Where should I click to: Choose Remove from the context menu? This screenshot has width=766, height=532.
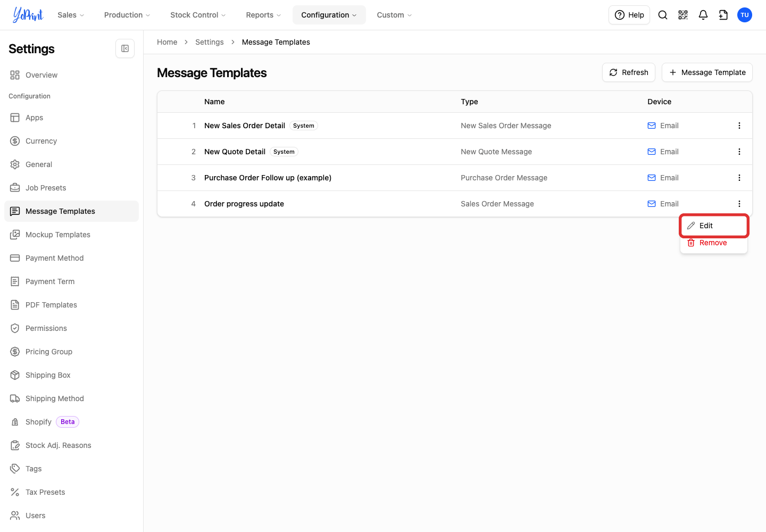[x=714, y=243]
